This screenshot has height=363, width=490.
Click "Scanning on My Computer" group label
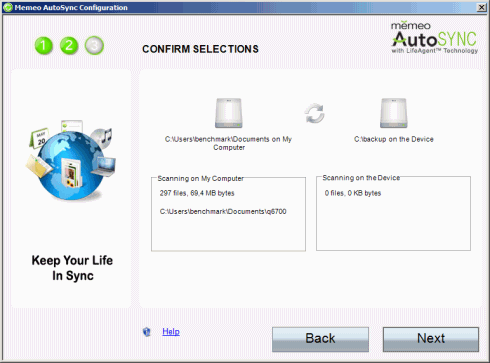[x=200, y=178]
